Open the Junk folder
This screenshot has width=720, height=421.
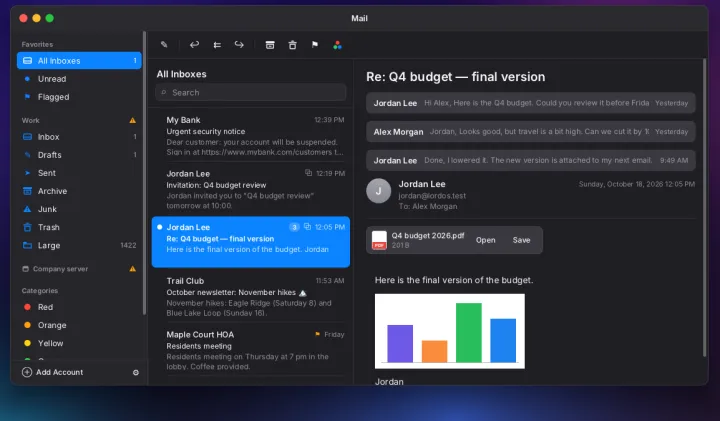coord(79,209)
